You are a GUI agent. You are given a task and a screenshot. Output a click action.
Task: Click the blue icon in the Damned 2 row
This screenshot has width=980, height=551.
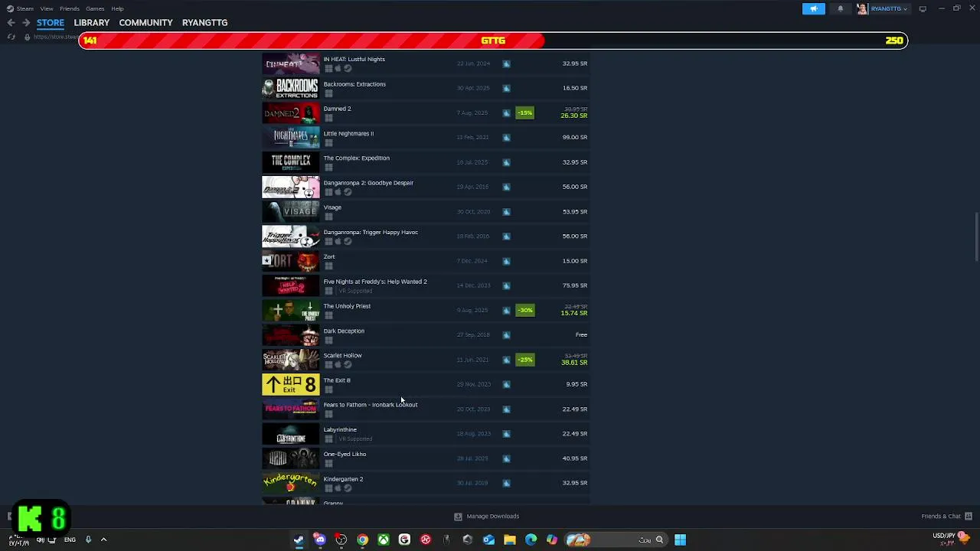point(506,112)
